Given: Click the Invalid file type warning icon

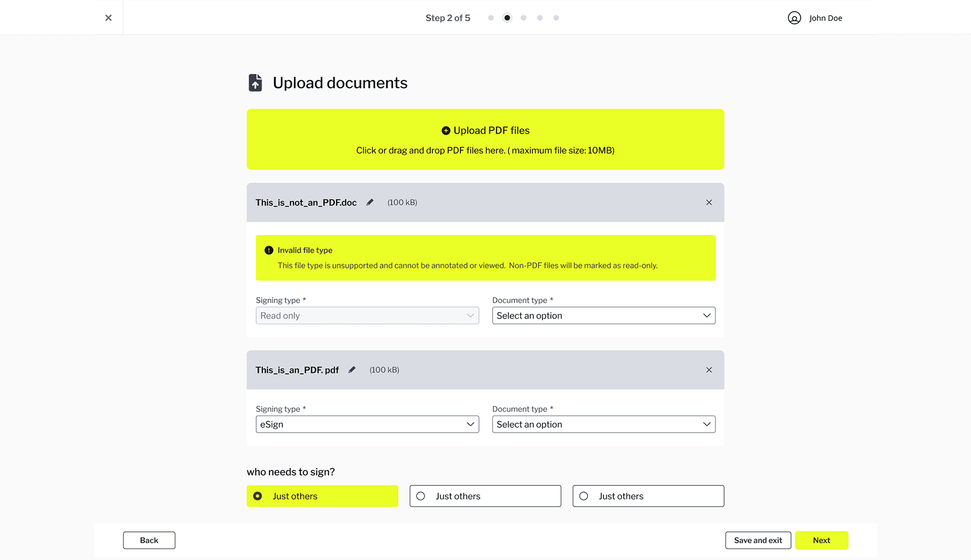Looking at the screenshot, I should click(x=269, y=250).
